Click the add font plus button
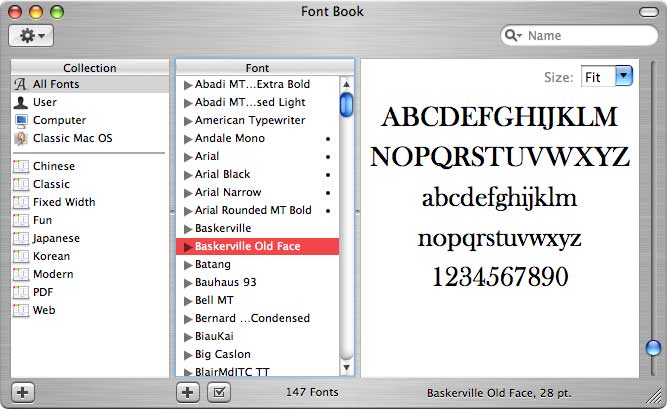Viewport: 667px width, 409px height. (x=188, y=392)
